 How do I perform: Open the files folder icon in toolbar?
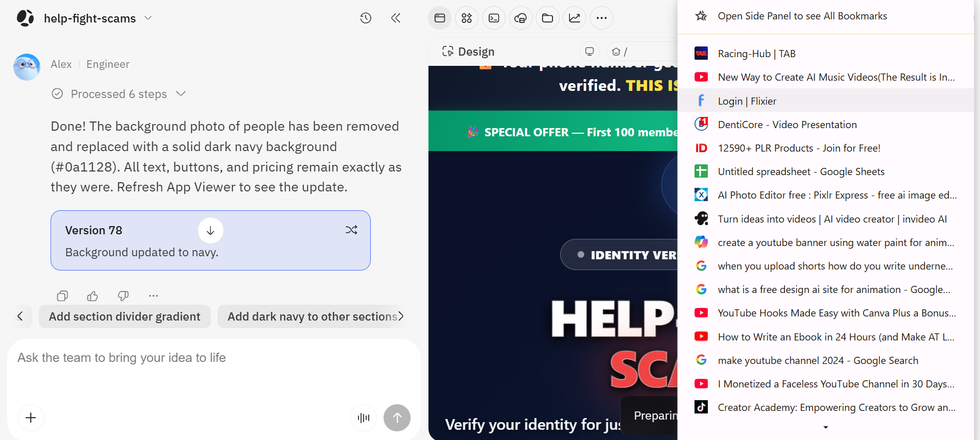pyautogui.click(x=547, y=18)
